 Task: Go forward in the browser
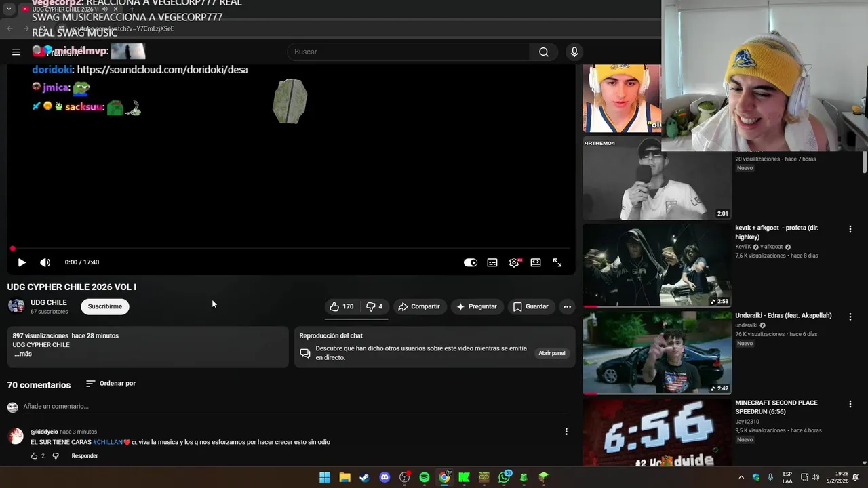[x=26, y=28]
